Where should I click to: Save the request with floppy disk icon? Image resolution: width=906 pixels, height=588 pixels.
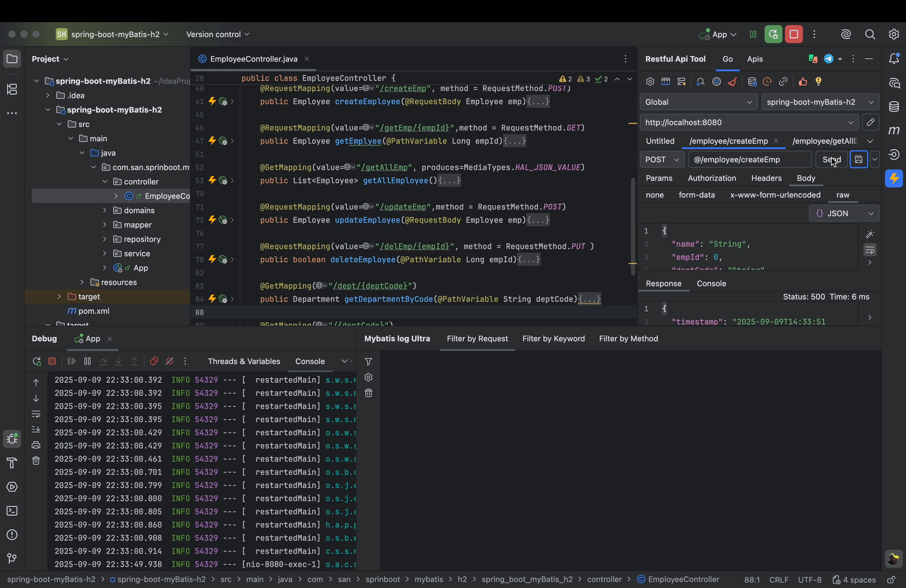pyautogui.click(x=859, y=160)
